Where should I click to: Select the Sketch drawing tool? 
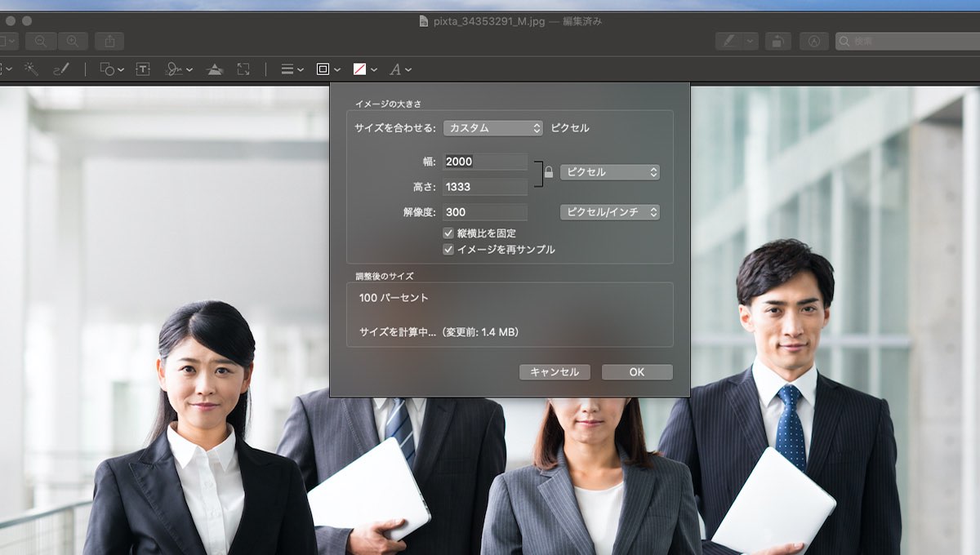(60, 69)
